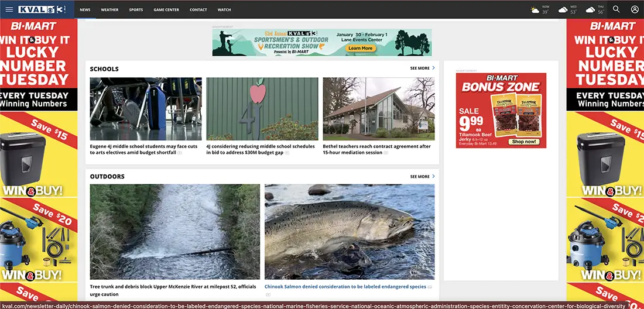Image resolution: width=644 pixels, height=309 pixels.
Task: Click the Outdoors section heading
Action: click(107, 177)
